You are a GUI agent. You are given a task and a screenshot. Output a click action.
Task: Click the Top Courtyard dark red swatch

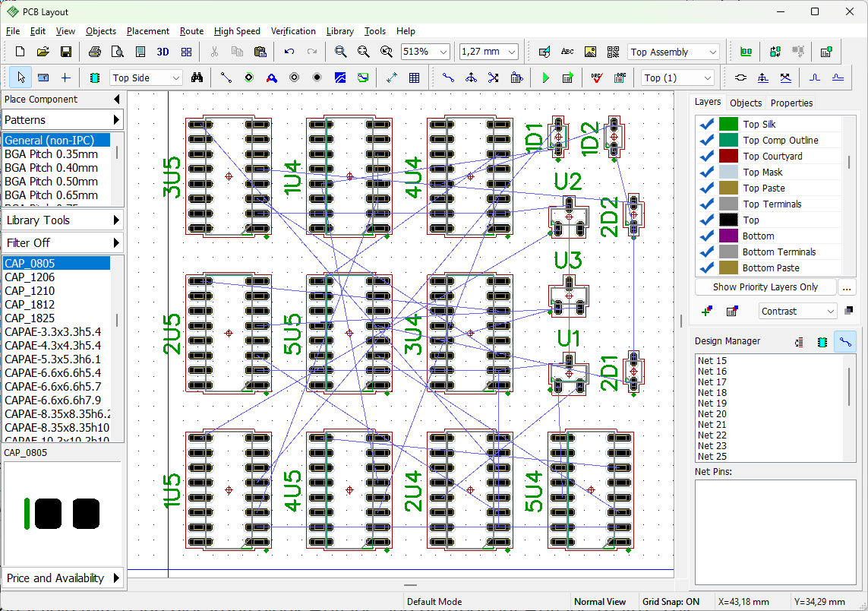(x=728, y=157)
